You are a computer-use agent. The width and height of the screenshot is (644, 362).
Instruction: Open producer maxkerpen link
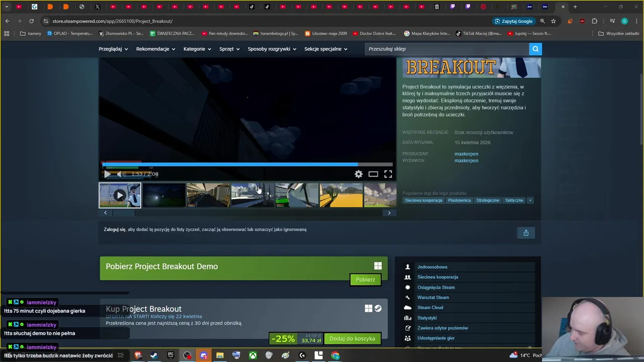coord(466,154)
